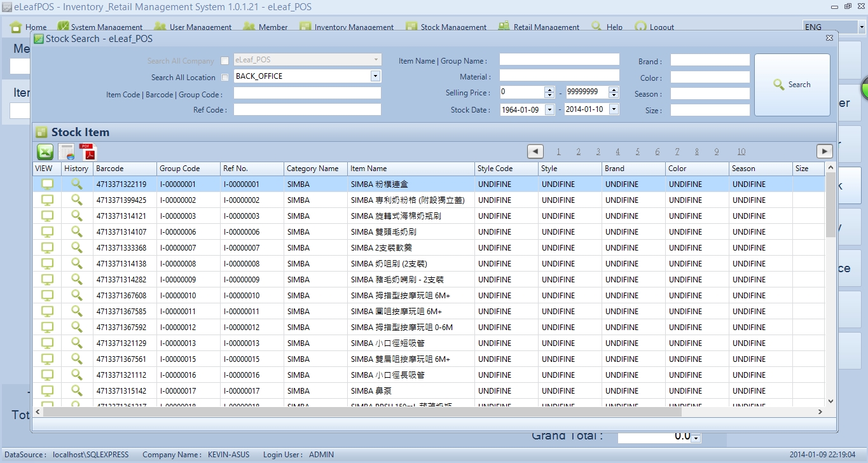Expand the BACK_OFFICE location dropdown
The image size is (868, 463).
point(375,76)
